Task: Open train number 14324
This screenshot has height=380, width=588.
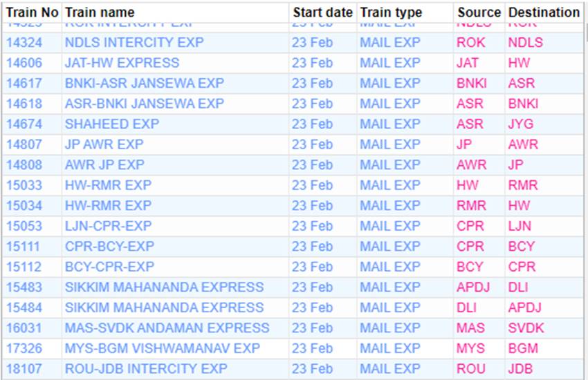Action: [24, 42]
